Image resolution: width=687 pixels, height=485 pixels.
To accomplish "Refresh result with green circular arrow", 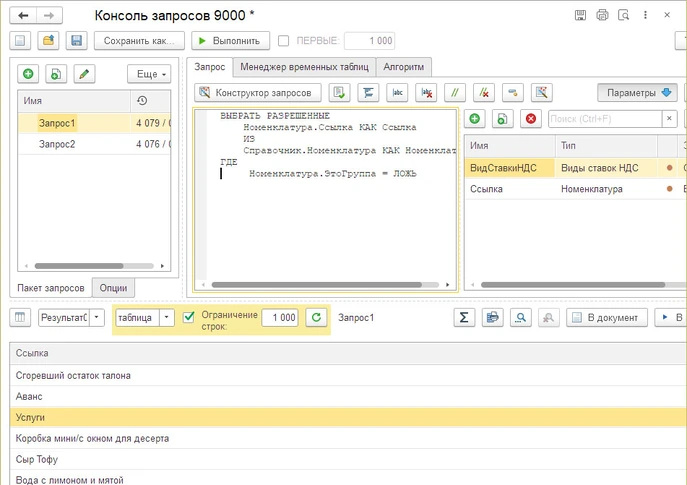I will tap(316, 318).
